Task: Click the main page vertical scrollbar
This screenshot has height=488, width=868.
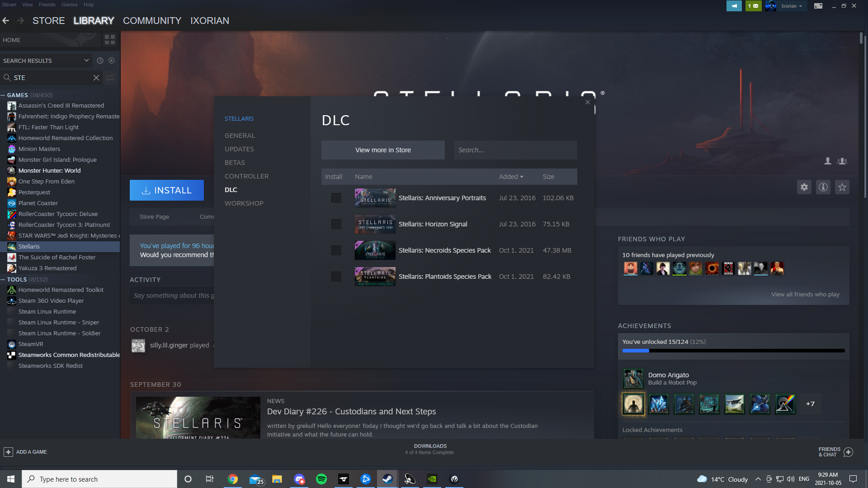Action: [x=861, y=38]
